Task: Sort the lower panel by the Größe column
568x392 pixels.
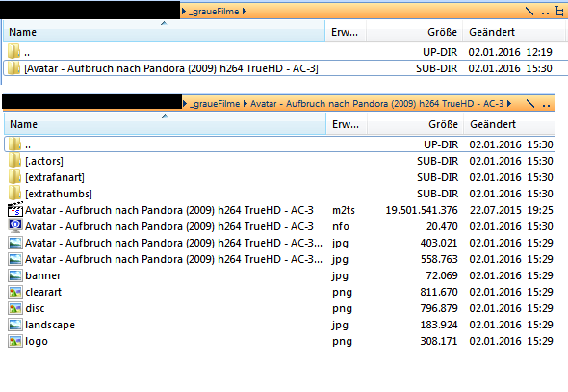Action: click(x=416, y=124)
